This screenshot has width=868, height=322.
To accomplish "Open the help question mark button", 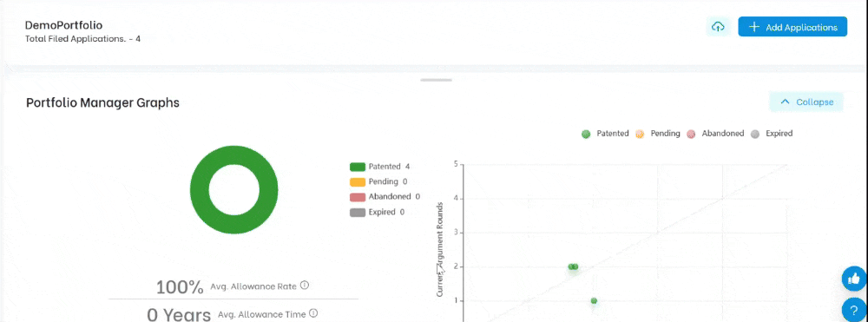I will coord(854,310).
